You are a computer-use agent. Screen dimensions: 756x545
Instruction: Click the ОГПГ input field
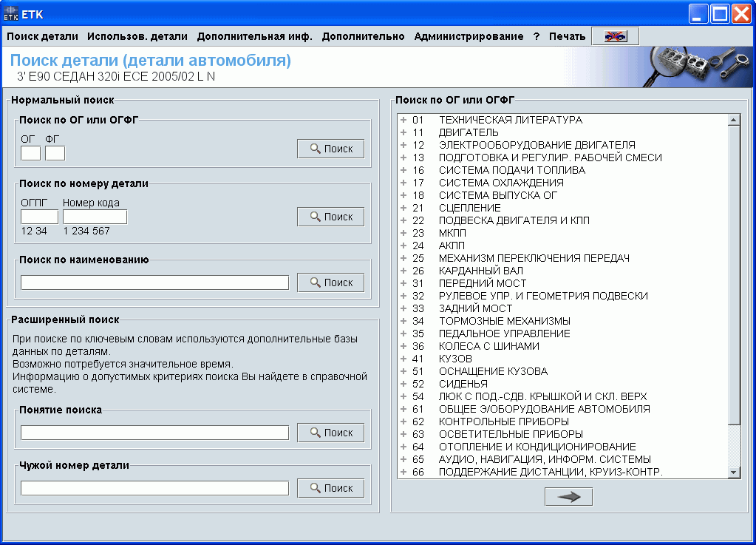coord(38,216)
